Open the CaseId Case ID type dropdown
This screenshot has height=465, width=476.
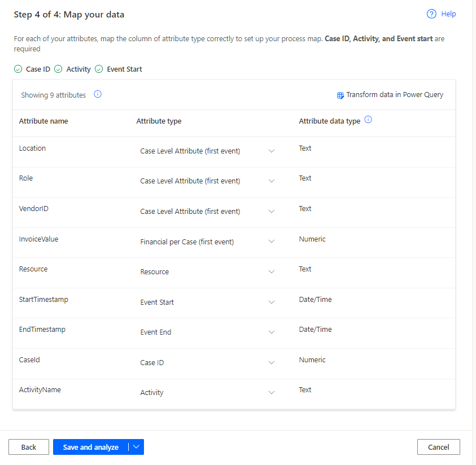[272, 362]
